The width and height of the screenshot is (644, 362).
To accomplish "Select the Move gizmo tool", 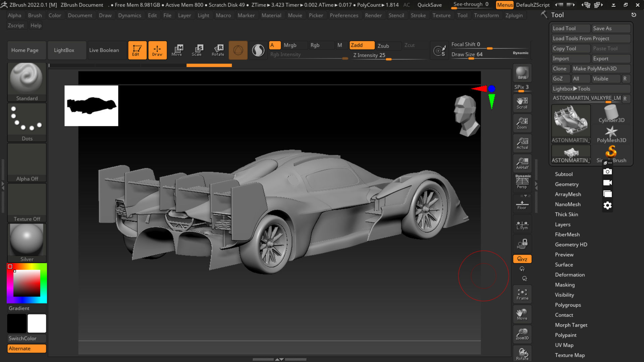I will 177,50.
